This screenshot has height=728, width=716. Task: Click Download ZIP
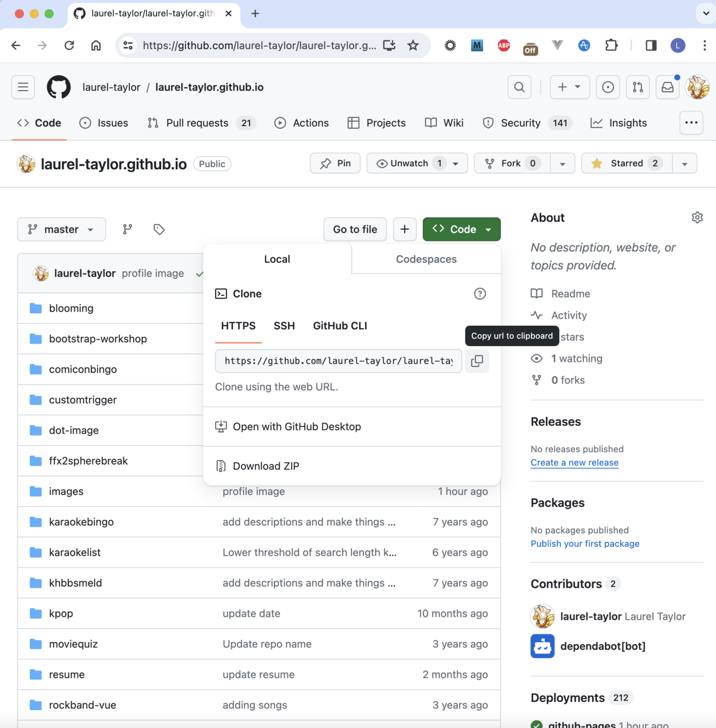click(x=352, y=466)
